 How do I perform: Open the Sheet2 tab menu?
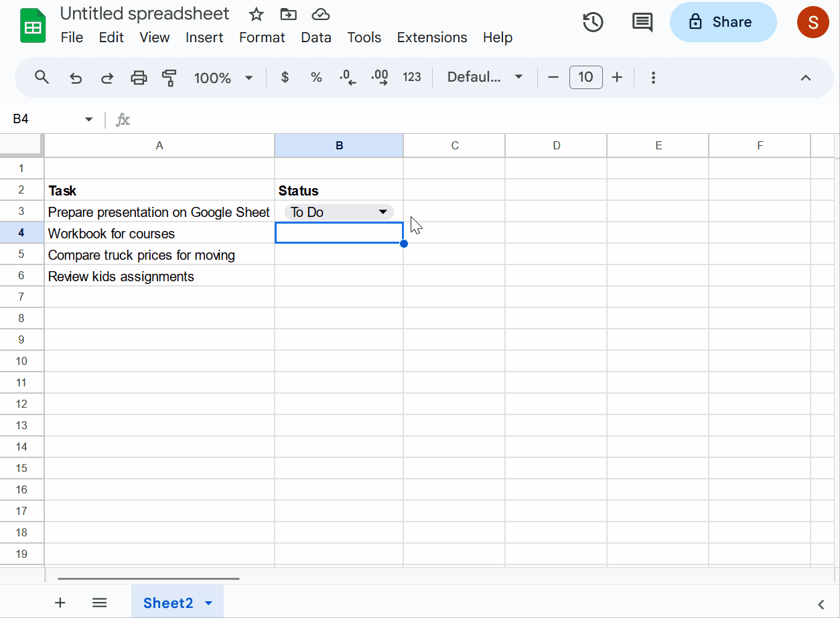click(208, 602)
